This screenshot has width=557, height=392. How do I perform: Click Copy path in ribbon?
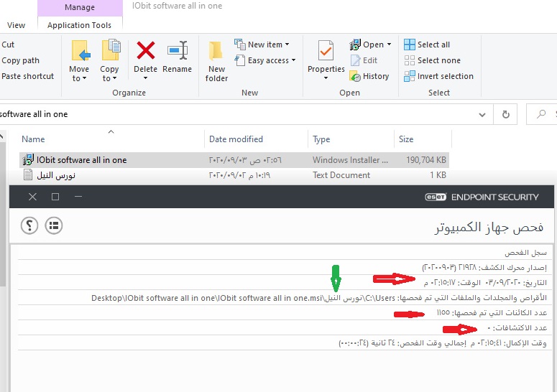coord(20,60)
